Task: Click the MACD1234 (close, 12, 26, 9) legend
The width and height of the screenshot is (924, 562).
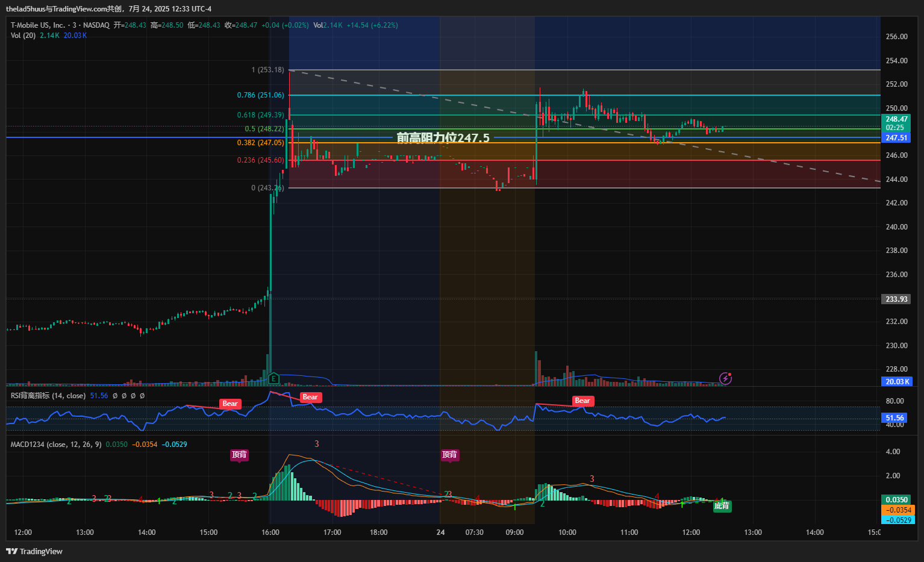Action: point(56,445)
